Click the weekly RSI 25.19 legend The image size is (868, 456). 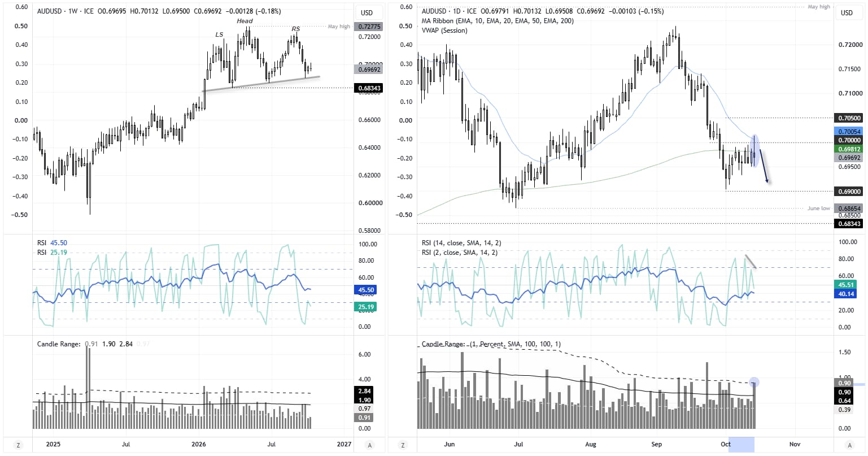point(52,253)
